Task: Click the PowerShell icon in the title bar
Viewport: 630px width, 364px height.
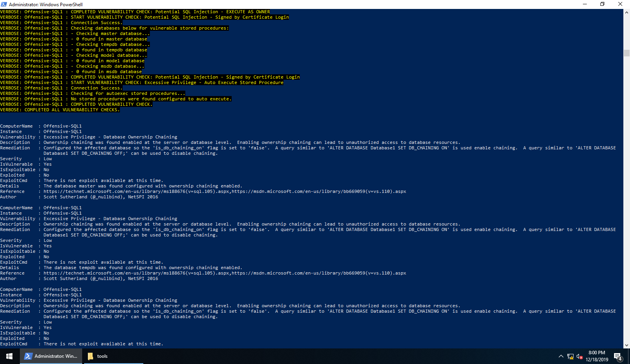Action: point(4,4)
